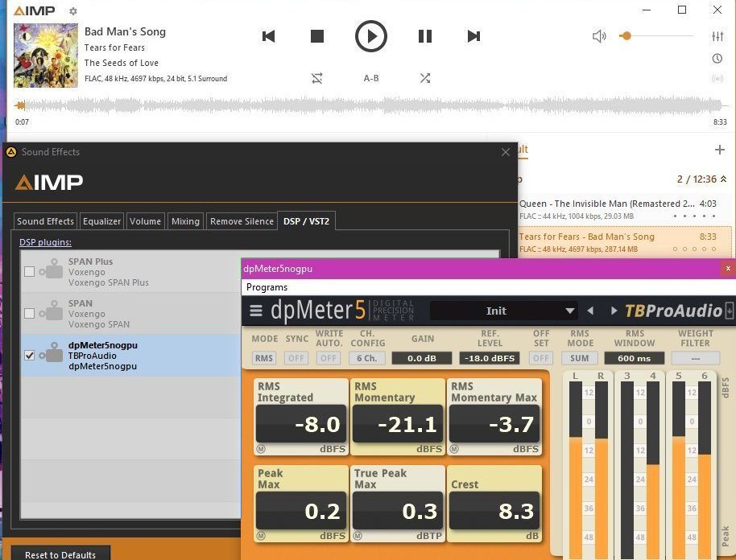The image size is (736, 560).
Task: Click the TBProAudio download arrow icon
Action: (x=730, y=310)
